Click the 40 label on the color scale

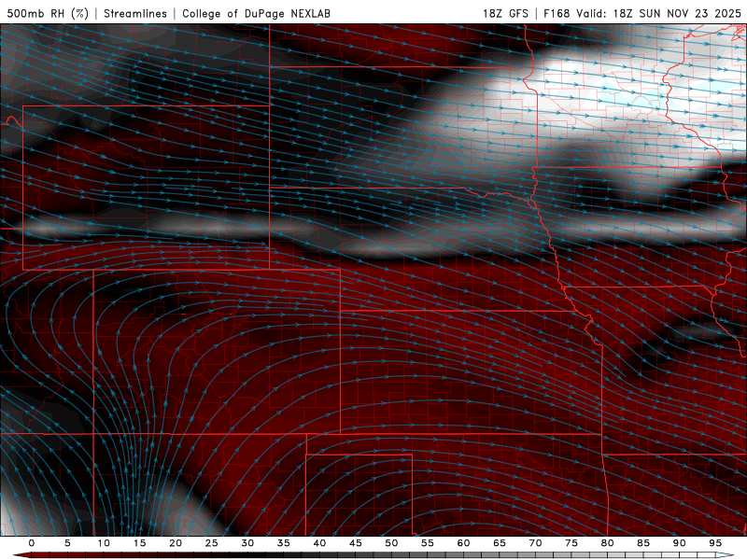pyautogui.click(x=319, y=543)
